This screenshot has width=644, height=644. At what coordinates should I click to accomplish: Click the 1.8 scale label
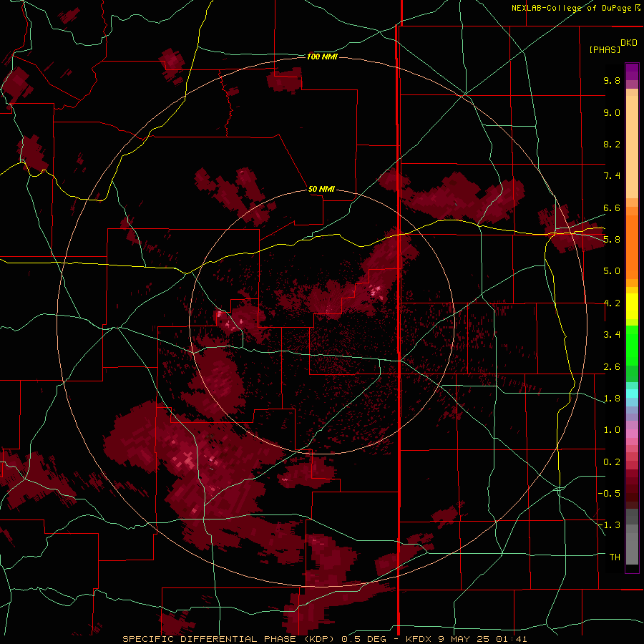point(612,399)
